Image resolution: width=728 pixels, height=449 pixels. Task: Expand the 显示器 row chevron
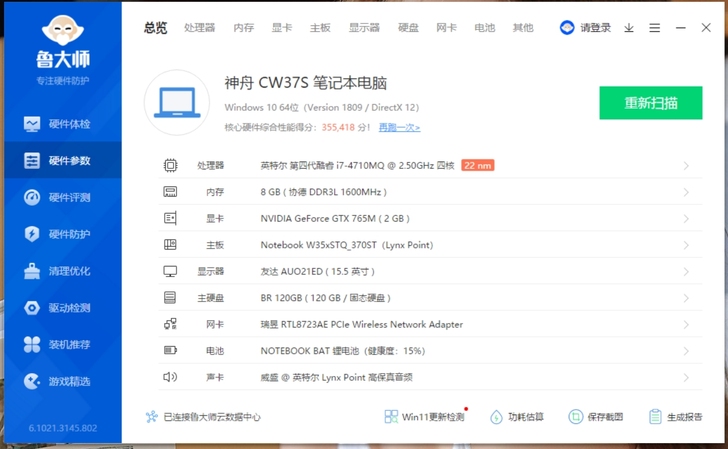tap(686, 272)
